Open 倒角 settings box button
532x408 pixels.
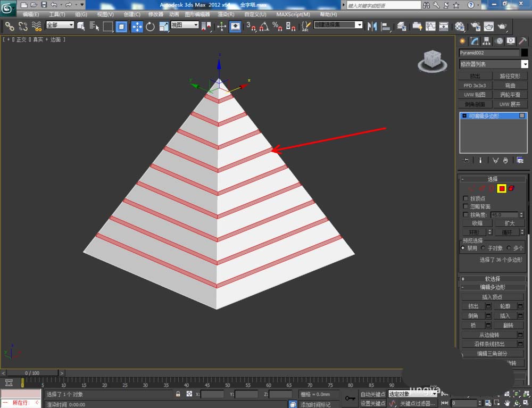pyautogui.click(x=488, y=316)
